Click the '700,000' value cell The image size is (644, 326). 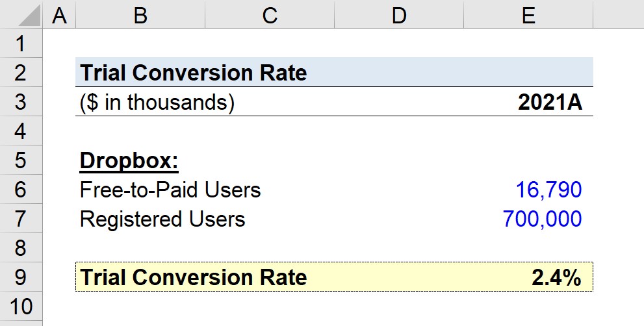543,219
